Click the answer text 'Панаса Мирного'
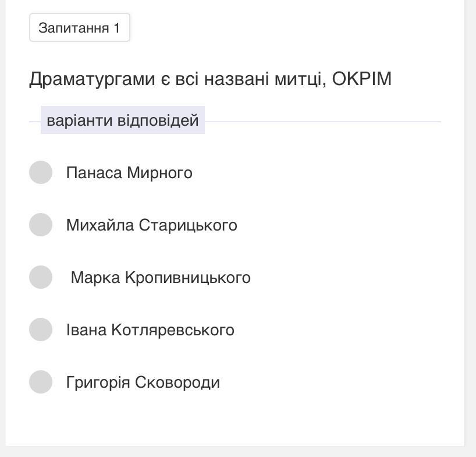Viewport: 476px width, 457px height. point(129,173)
